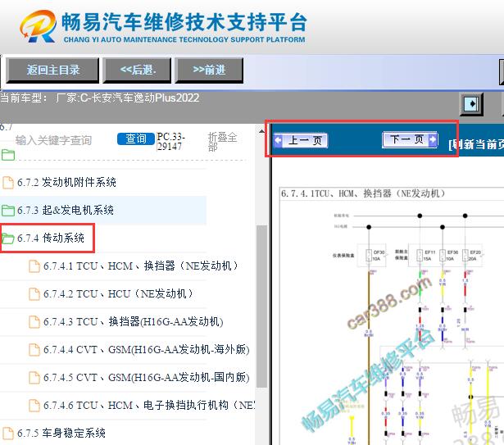Click the document icon of 6.7.4.5
Viewport: 504px width, 445px height.
click(x=34, y=378)
